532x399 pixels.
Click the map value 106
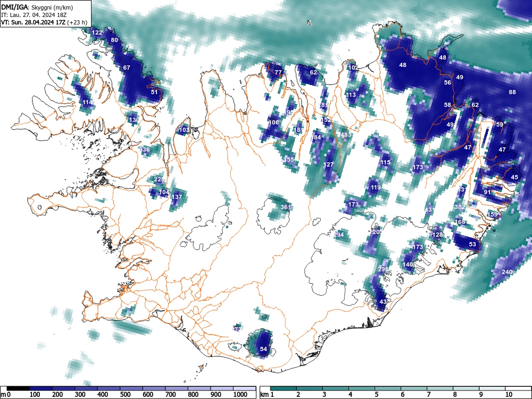[273, 122]
